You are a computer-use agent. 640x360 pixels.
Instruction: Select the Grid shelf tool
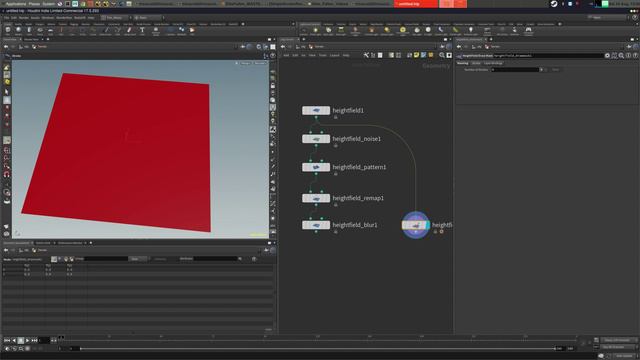[50, 31]
